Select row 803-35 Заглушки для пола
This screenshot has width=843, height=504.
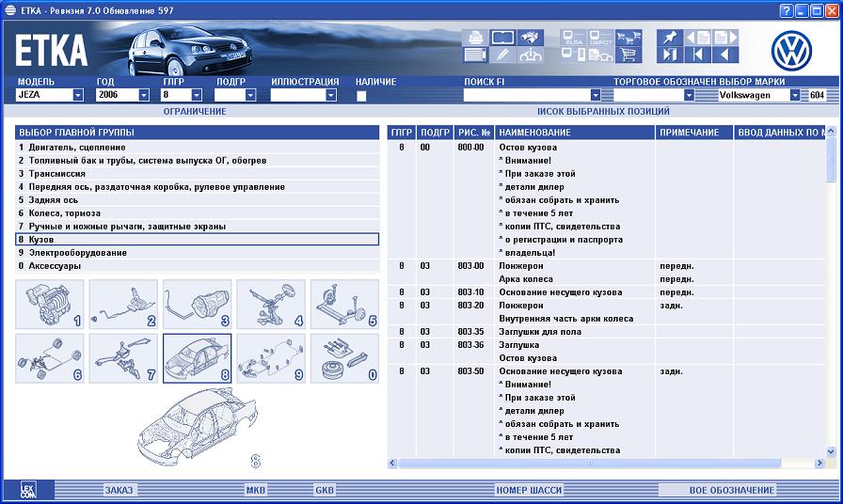click(606, 332)
